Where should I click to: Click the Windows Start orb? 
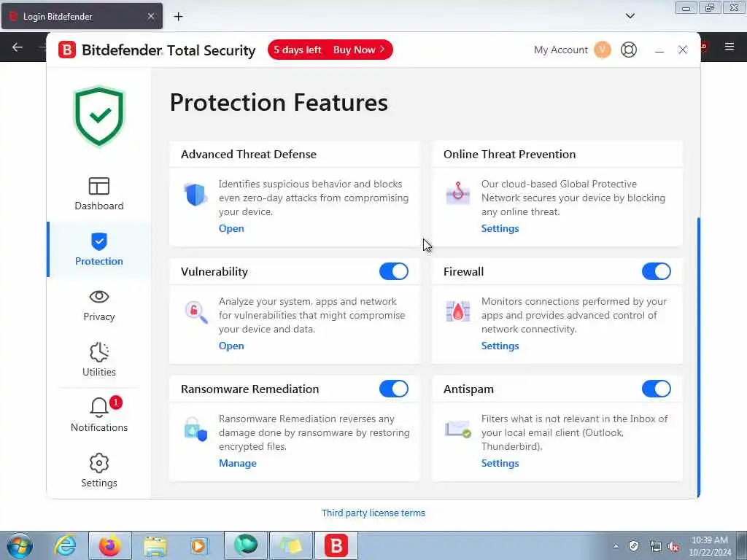pos(20,545)
